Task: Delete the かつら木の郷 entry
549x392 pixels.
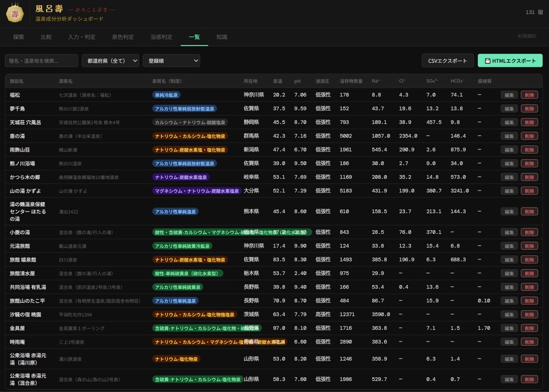Action: point(529,177)
